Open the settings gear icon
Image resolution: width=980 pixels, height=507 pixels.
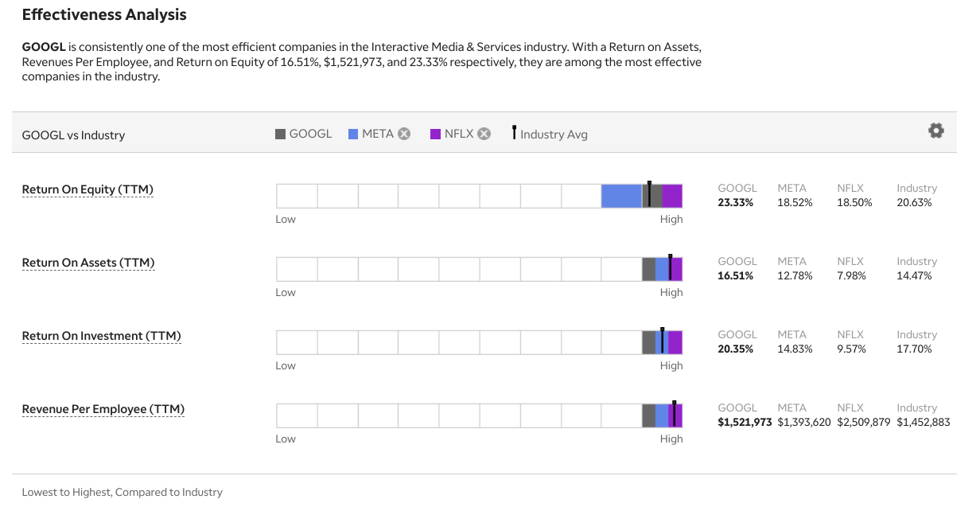pyautogui.click(x=936, y=131)
